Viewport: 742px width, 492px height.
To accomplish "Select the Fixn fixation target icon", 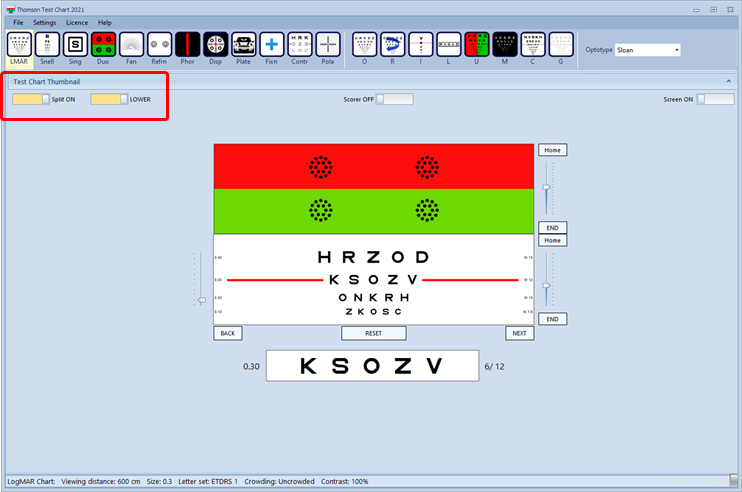I will tap(272, 46).
